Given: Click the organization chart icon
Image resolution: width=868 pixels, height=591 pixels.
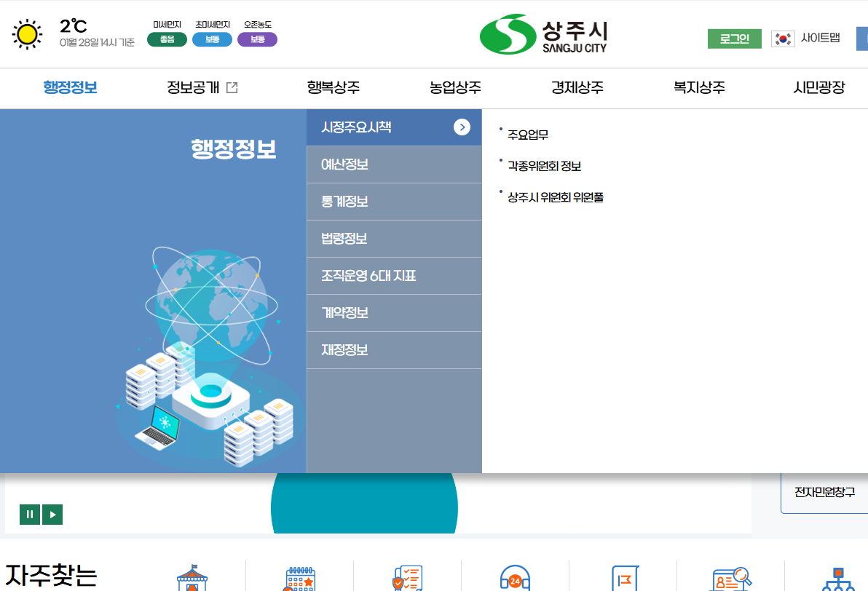Looking at the screenshot, I should click(838, 579).
